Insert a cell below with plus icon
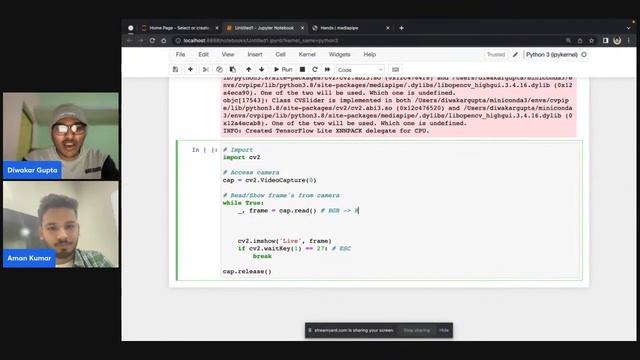 click(190, 70)
